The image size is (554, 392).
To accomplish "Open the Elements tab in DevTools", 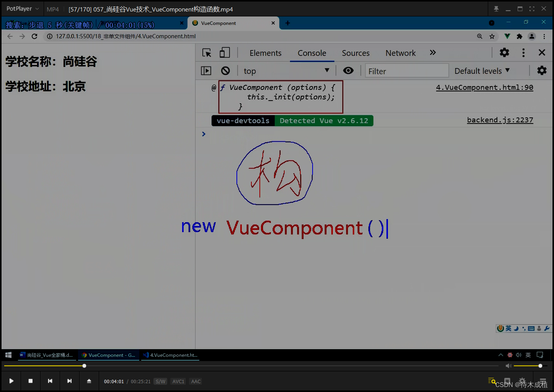I will (x=266, y=53).
